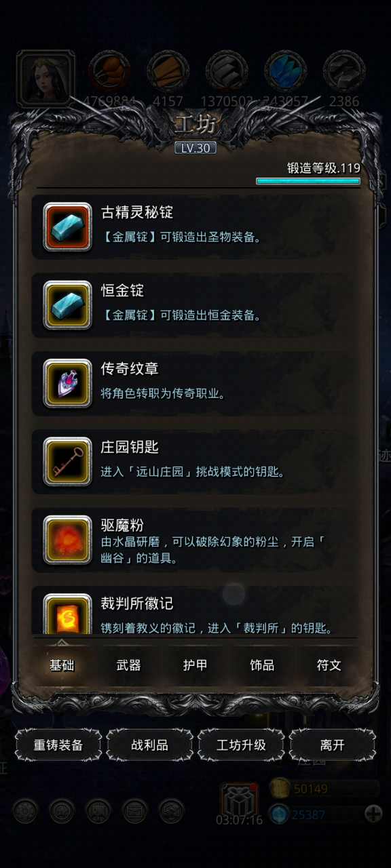This screenshot has height=868, width=391.
Task: Click the 锻造等级 progress bar
Action: 308,181
